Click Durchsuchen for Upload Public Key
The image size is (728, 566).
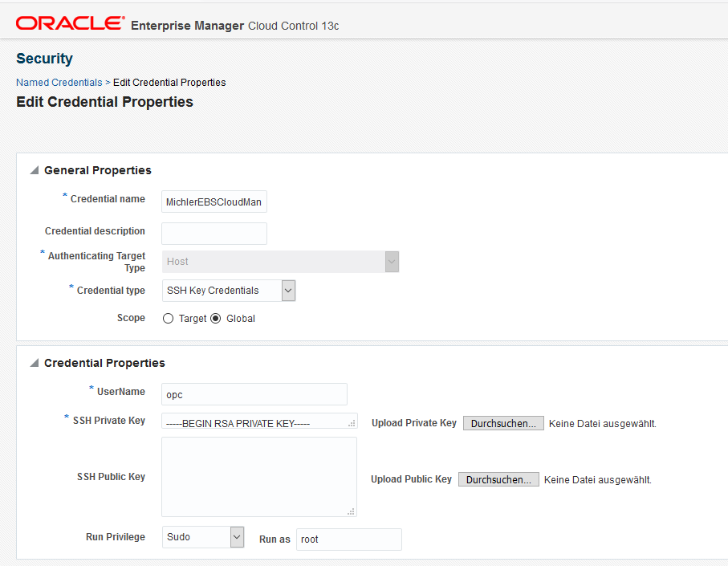coord(498,479)
